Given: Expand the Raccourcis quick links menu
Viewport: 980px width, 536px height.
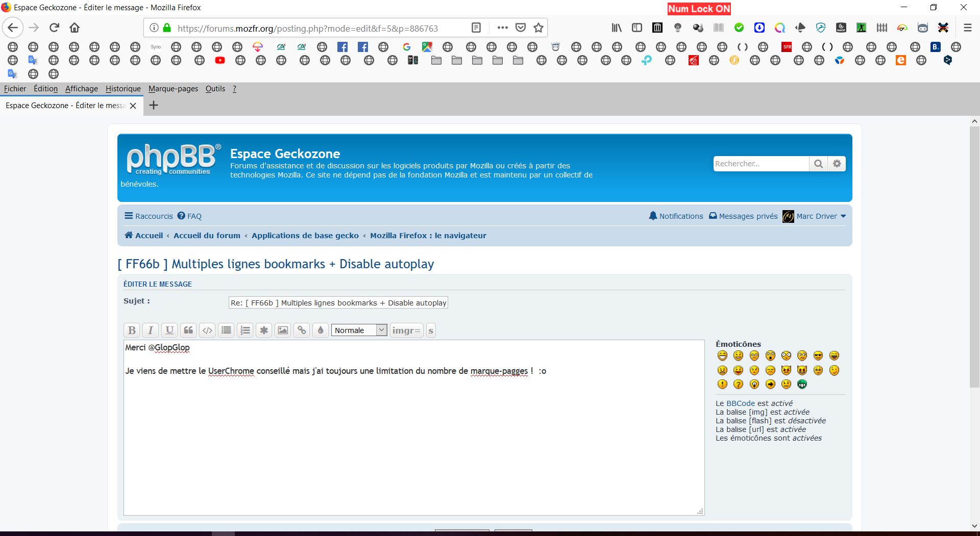Looking at the screenshot, I should (x=149, y=216).
